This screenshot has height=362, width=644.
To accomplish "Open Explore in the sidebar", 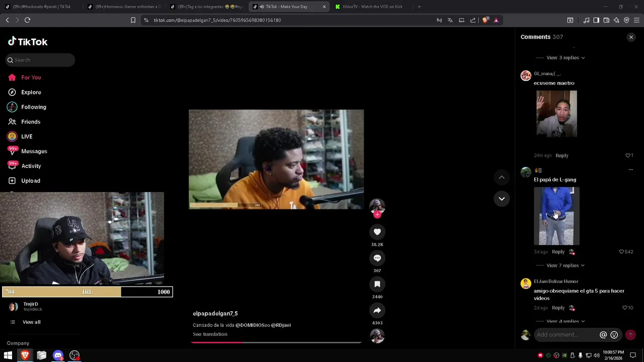I will pyautogui.click(x=31, y=93).
